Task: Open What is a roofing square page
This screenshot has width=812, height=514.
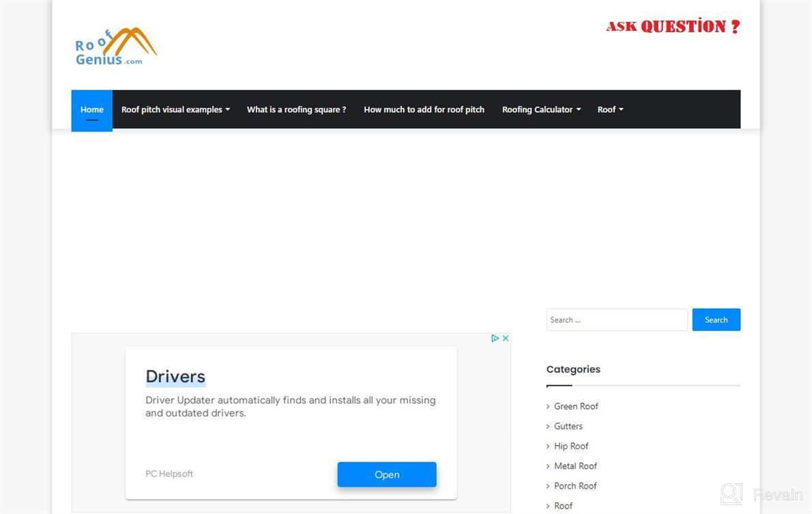Action: (x=296, y=110)
